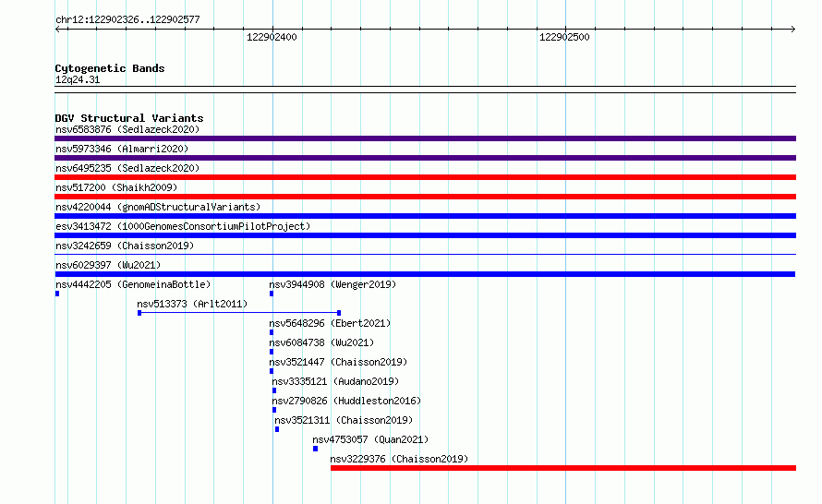Select the nsv513373 connecting line feature
Image resolution: width=822 pixels, height=504 pixels.
pos(239,313)
